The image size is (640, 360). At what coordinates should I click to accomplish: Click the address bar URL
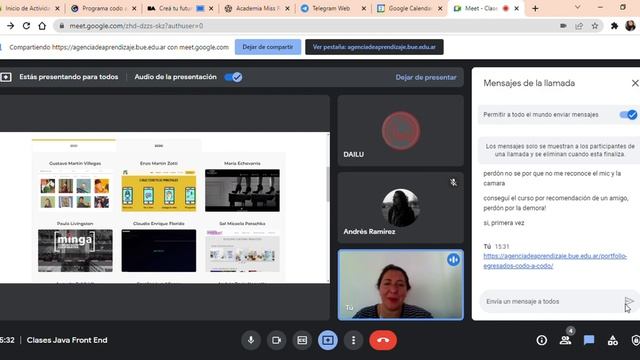[136, 26]
